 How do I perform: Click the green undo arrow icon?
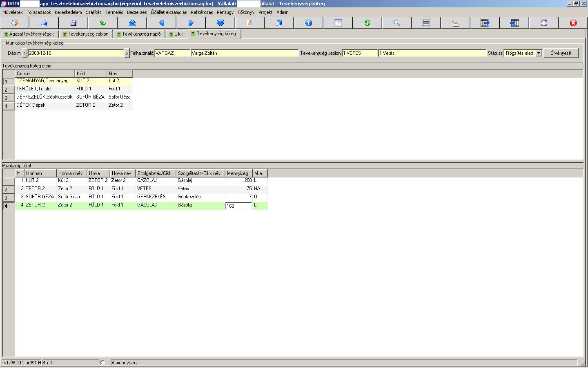point(103,23)
